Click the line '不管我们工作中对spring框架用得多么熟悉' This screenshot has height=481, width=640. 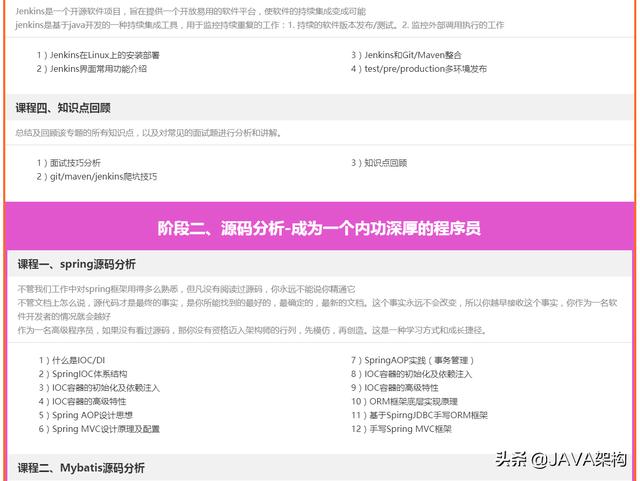186,289
